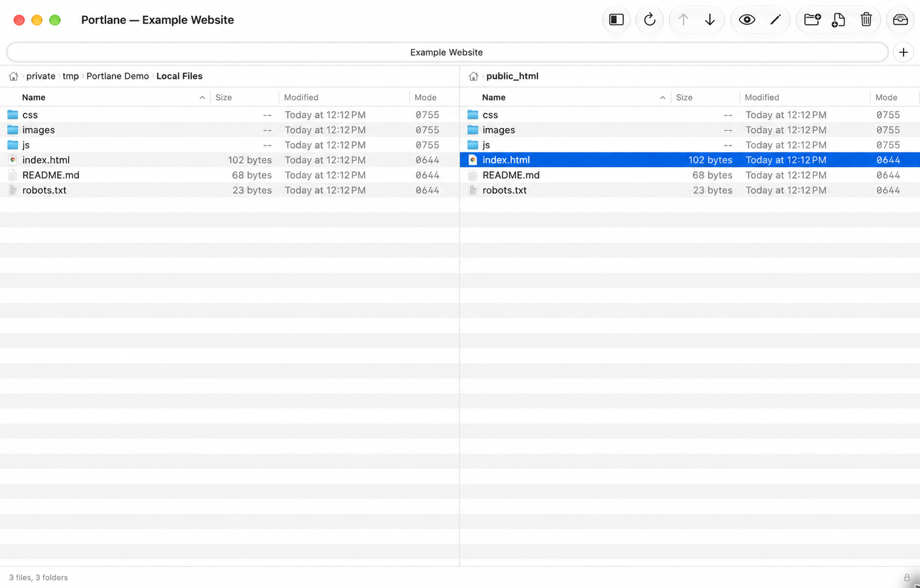Select README.md in the remote pane

690,175
